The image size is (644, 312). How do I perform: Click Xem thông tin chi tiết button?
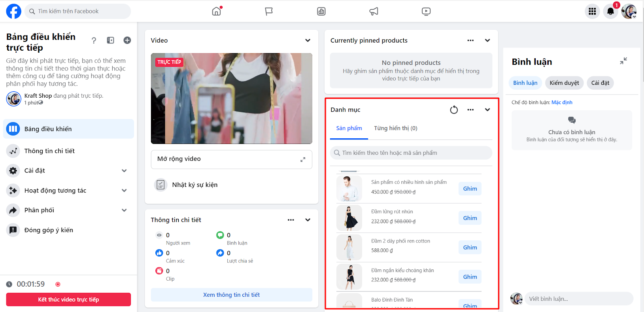(x=231, y=295)
